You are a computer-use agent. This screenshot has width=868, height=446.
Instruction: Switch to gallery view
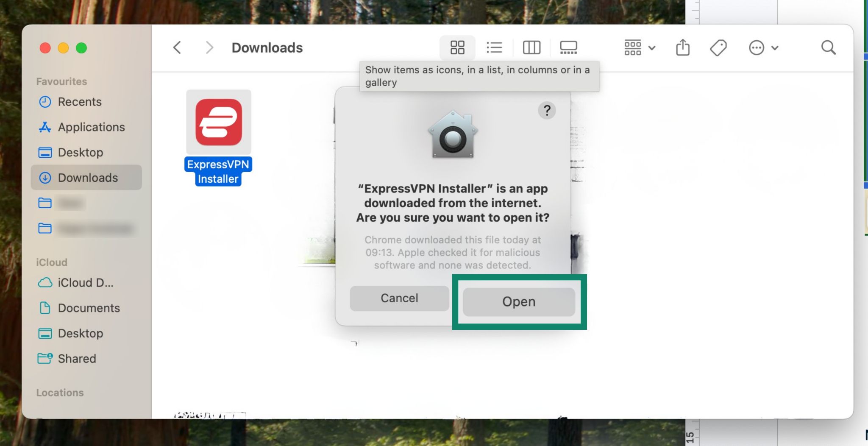(568, 47)
